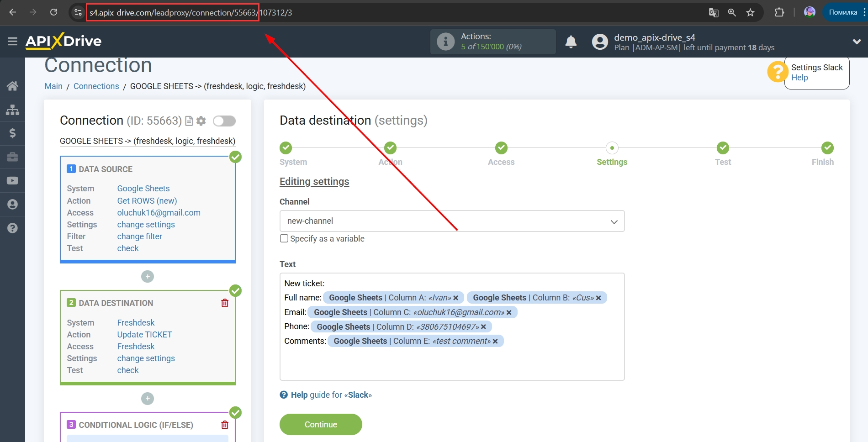This screenshot has height=442, width=868.
Task: Open briefcase icon in sidebar
Action: 12,157
